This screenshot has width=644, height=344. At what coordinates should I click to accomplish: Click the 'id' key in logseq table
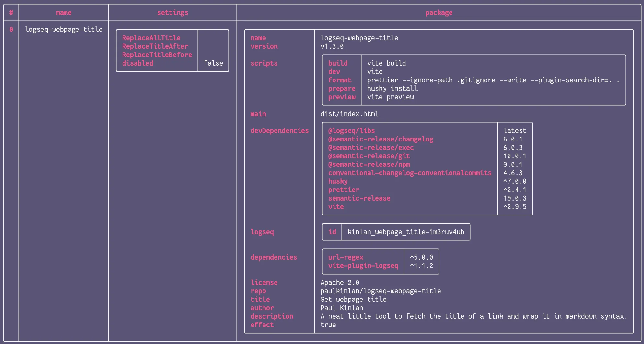pyautogui.click(x=332, y=232)
